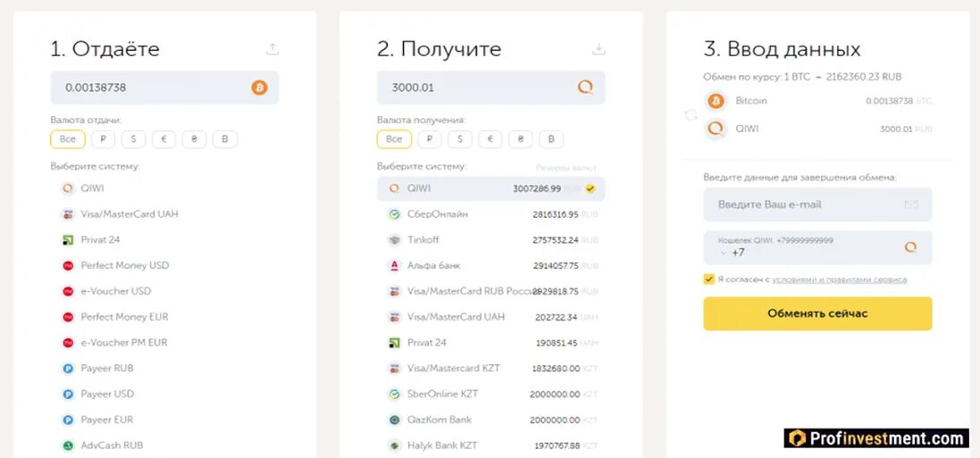
Task: Filter receive currencies by hryvnia ₴
Action: [521, 138]
